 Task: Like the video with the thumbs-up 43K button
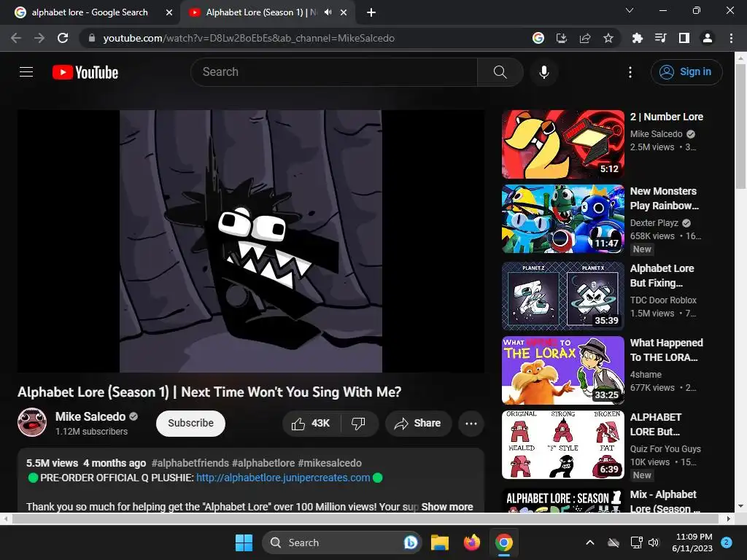point(311,424)
